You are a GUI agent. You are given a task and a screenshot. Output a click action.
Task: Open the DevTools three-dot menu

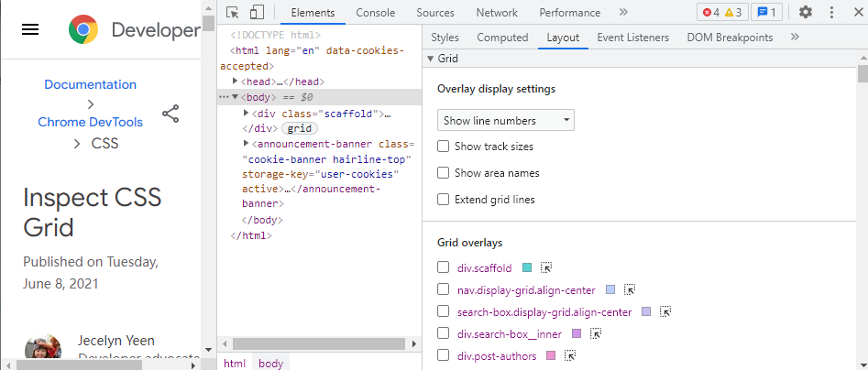pos(831,12)
